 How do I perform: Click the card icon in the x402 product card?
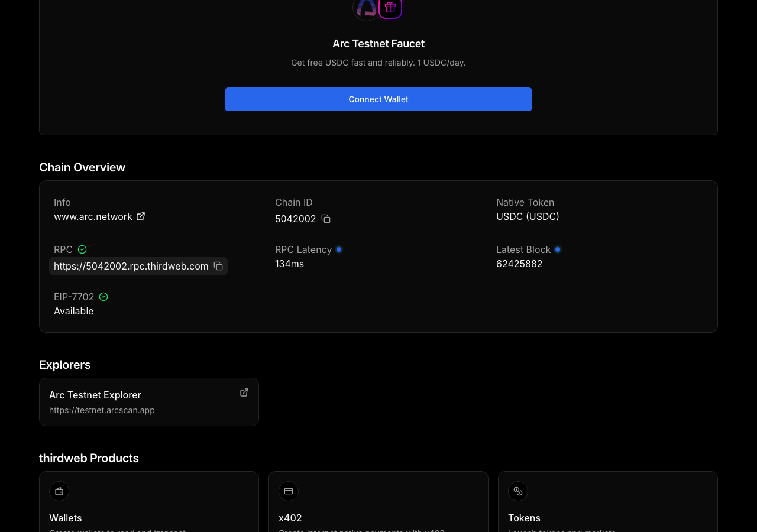(x=289, y=491)
